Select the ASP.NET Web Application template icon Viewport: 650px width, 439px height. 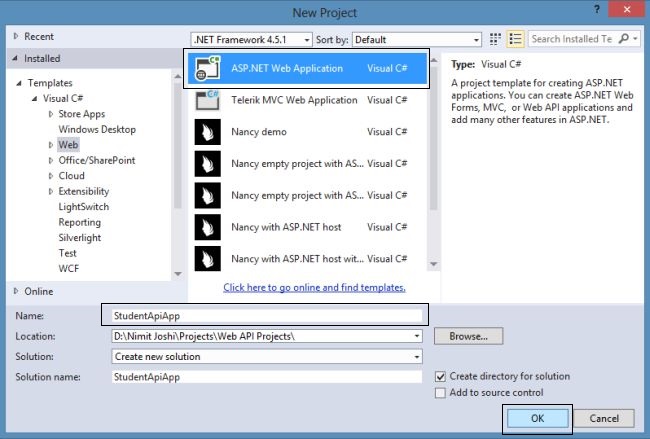coord(208,68)
